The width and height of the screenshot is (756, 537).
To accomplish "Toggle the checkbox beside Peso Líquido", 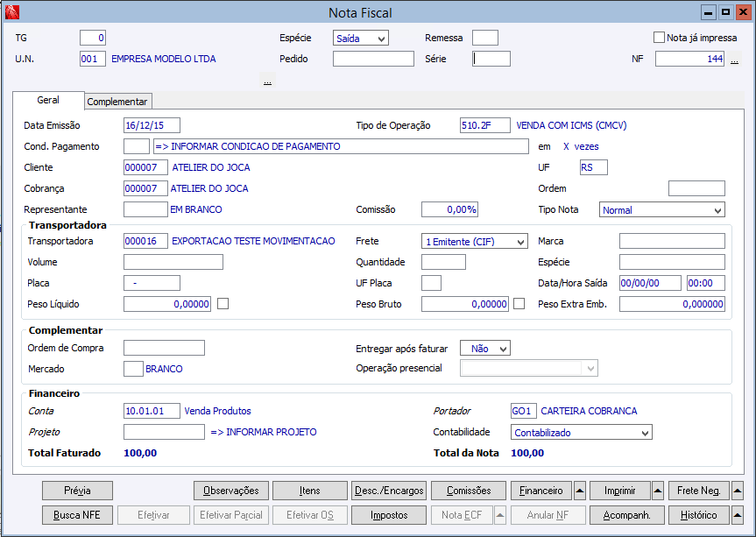I will [223, 304].
